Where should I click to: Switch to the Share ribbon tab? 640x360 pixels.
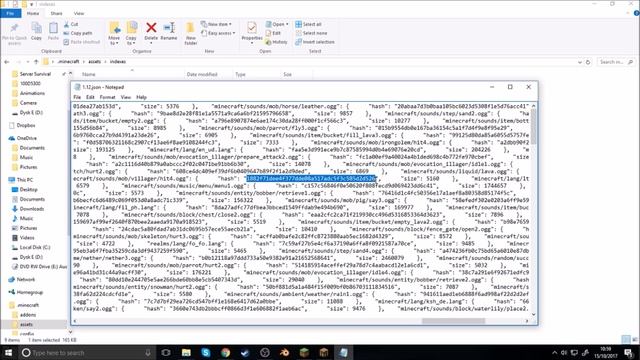[x=56, y=13]
